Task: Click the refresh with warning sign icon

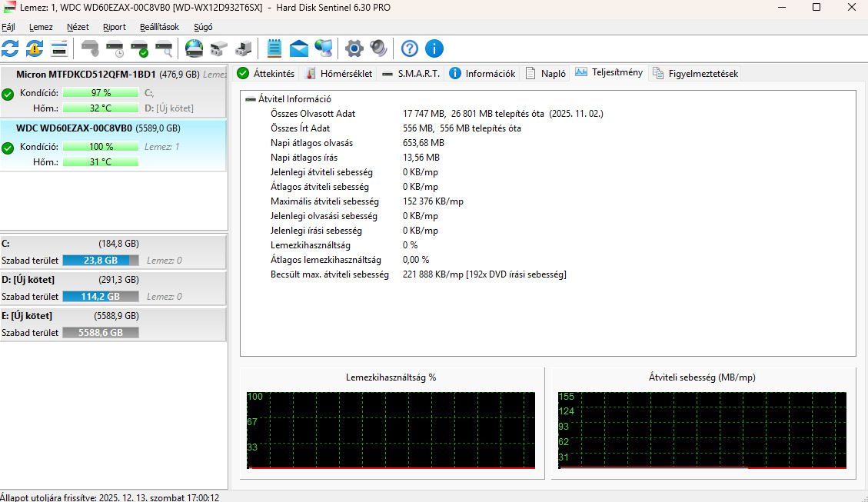Action: tap(35, 48)
